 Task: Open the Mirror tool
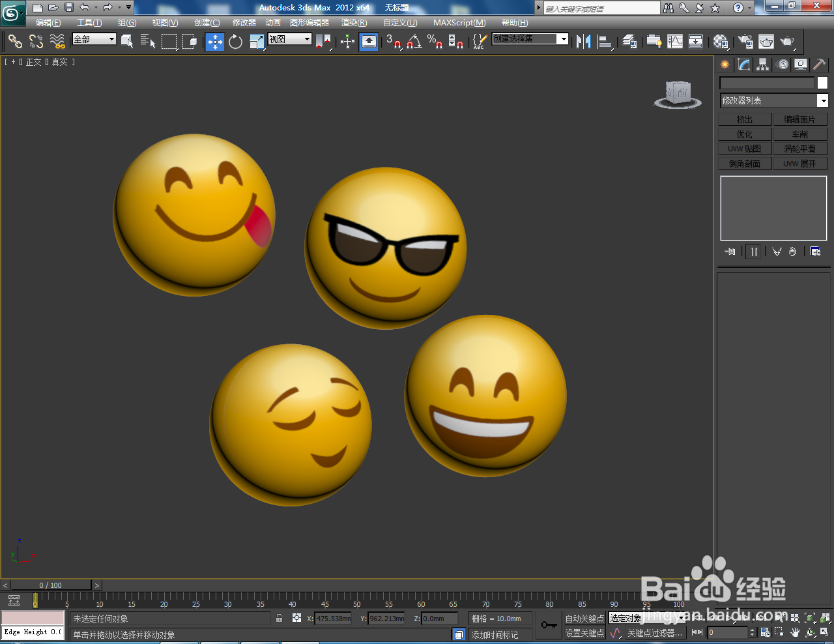click(583, 42)
